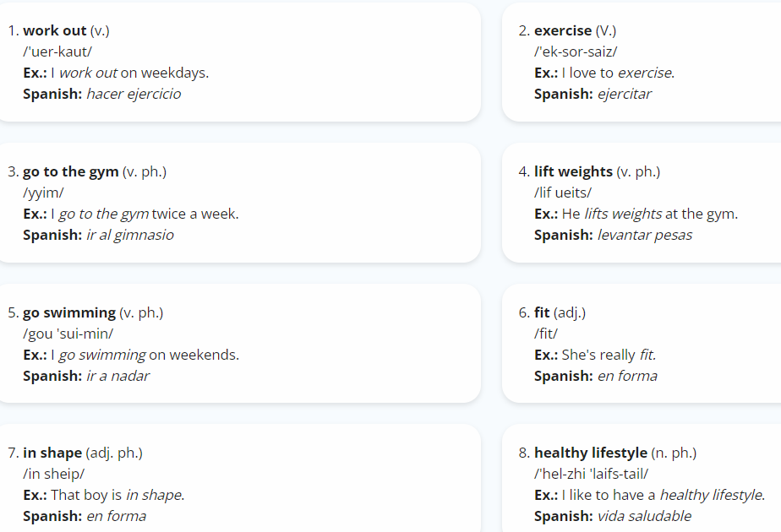Click the Spanish translation 'ejercitar'
The height and width of the screenshot is (532, 781).
coord(624,94)
